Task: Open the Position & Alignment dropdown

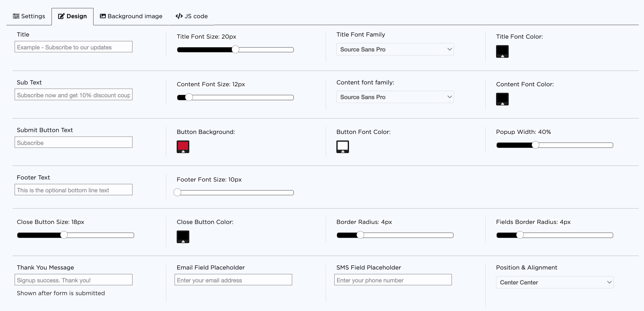Action: pyautogui.click(x=555, y=282)
